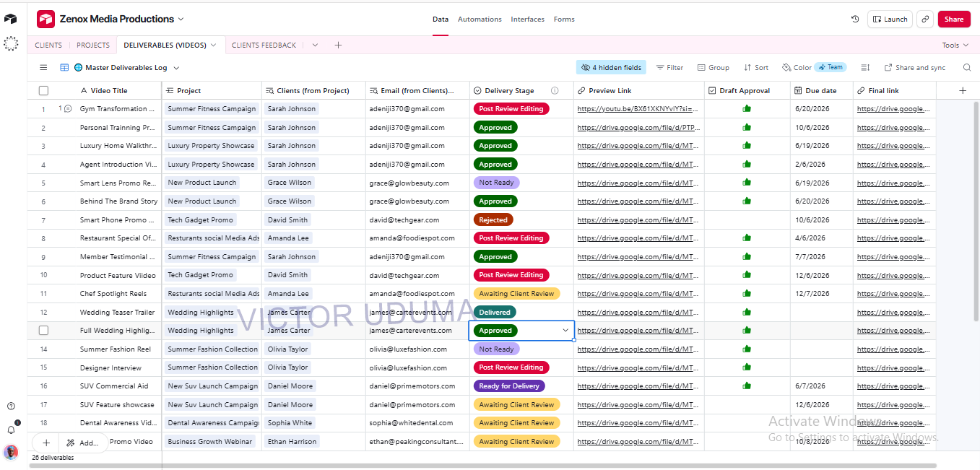This screenshot has height=470, width=980.
Task: Open comment icon on row 1
Action: [68, 109]
